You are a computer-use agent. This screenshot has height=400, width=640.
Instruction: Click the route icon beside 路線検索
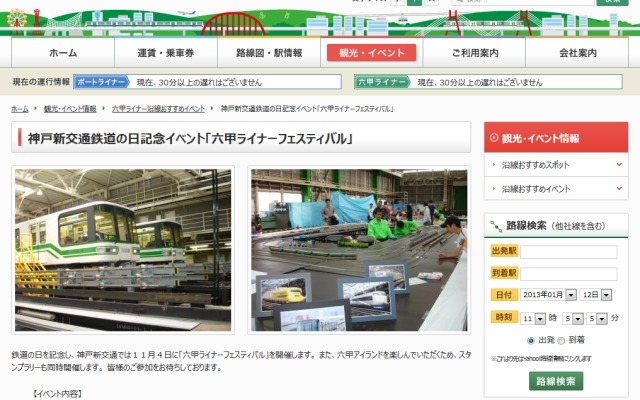coord(496,226)
